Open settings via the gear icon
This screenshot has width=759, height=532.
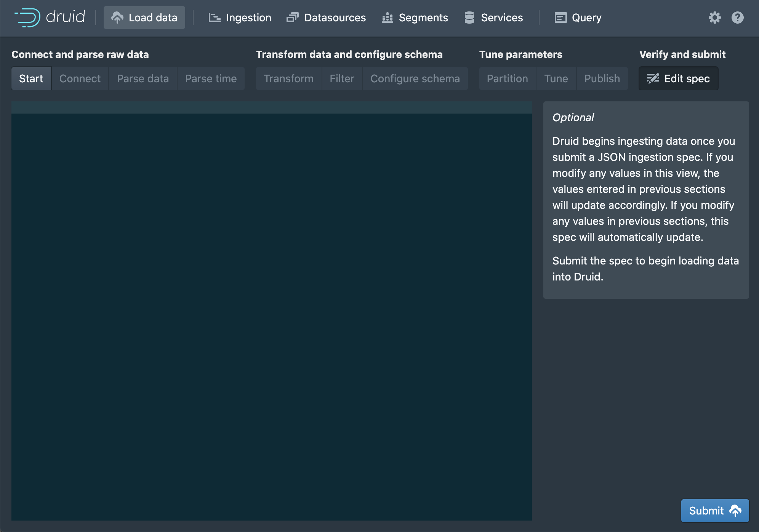(x=714, y=18)
